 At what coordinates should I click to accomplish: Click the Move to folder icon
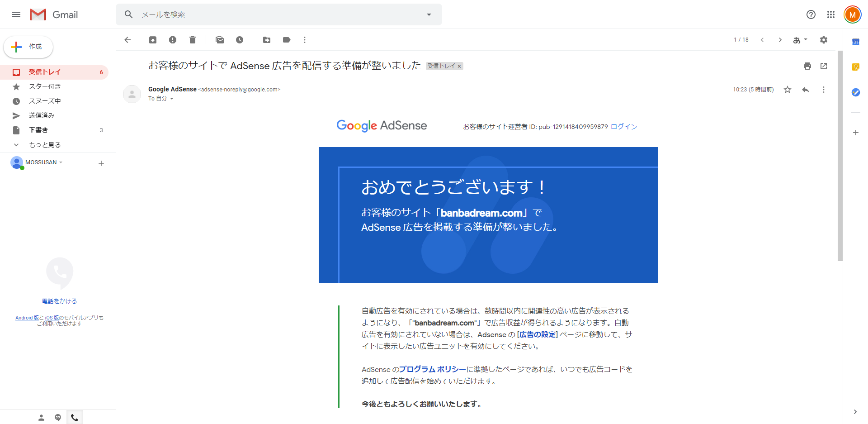pyautogui.click(x=267, y=40)
